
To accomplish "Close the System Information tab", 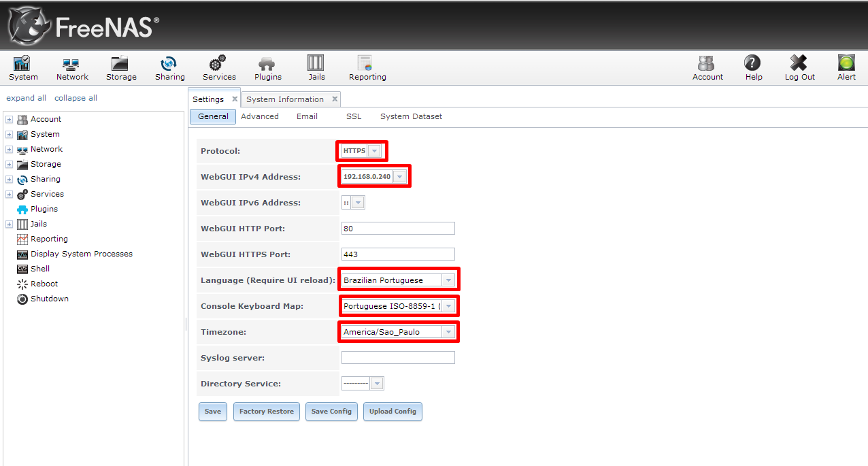I will coord(335,99).
